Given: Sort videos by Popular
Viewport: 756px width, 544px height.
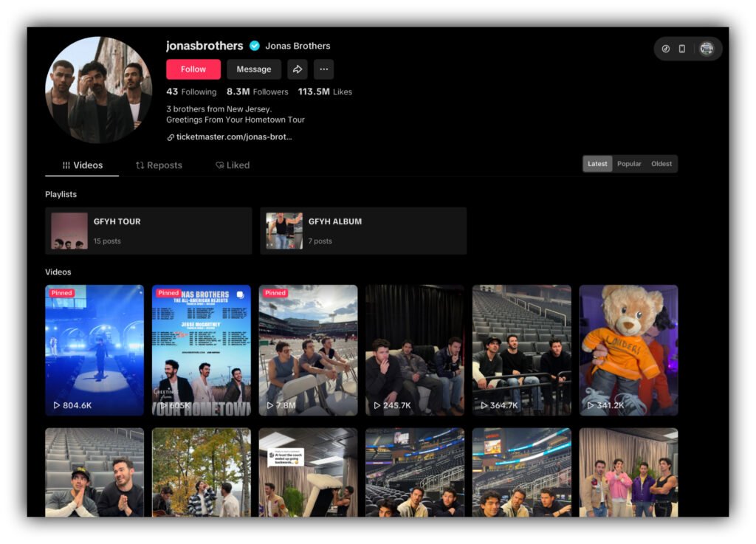Looking at the screenshot, I should pos(629,164).
